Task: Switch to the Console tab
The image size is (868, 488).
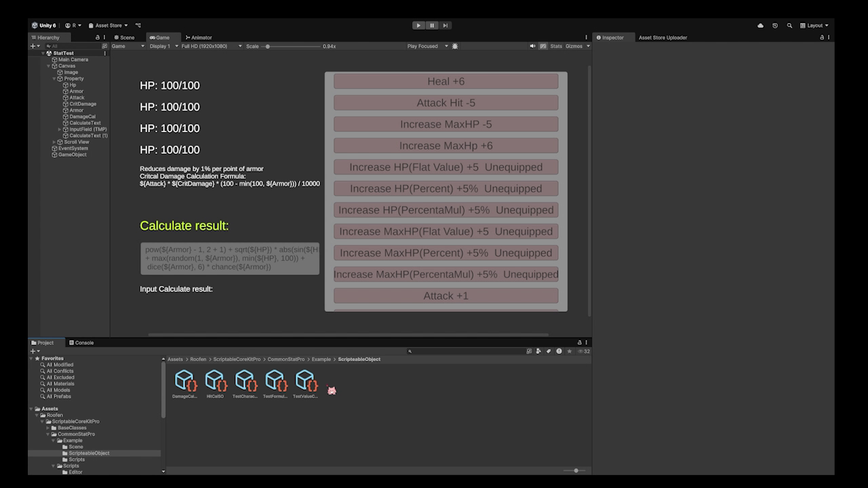Action: 81,342
